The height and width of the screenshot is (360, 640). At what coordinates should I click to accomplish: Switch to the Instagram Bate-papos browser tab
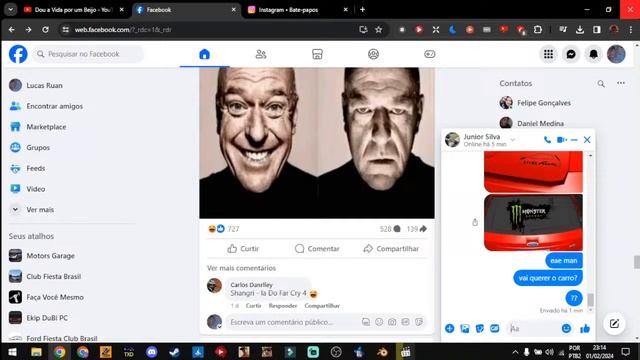(298, 10)
